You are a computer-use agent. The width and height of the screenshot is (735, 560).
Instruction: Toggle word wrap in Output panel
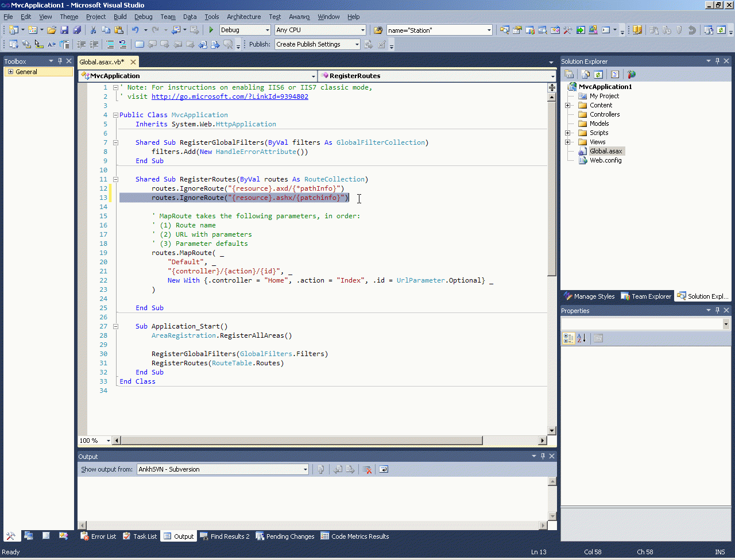(384, 469)
